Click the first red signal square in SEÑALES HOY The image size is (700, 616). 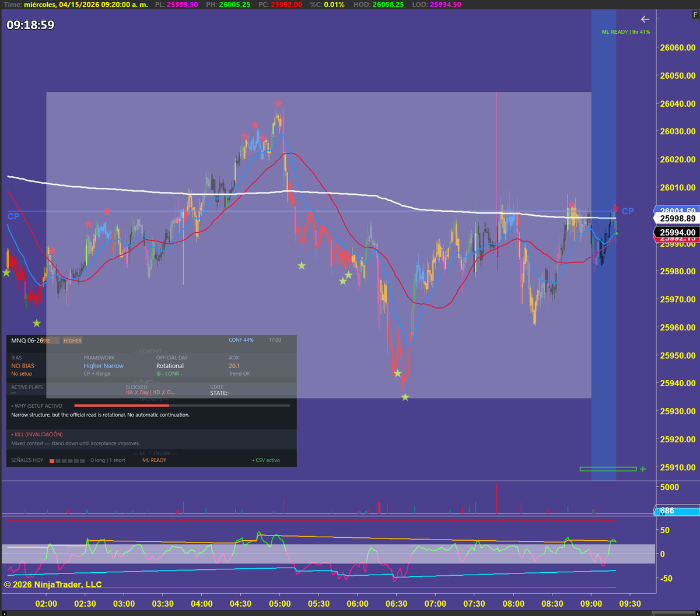pyautogui.click(x=52, y=460)
